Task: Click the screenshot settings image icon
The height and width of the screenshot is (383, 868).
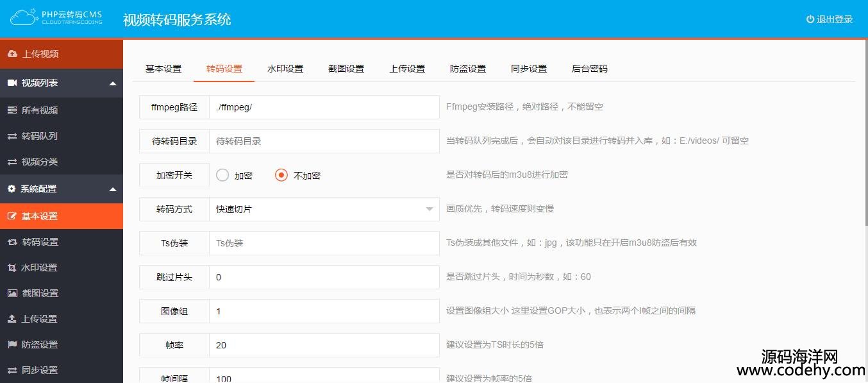Action: point(12,293)
